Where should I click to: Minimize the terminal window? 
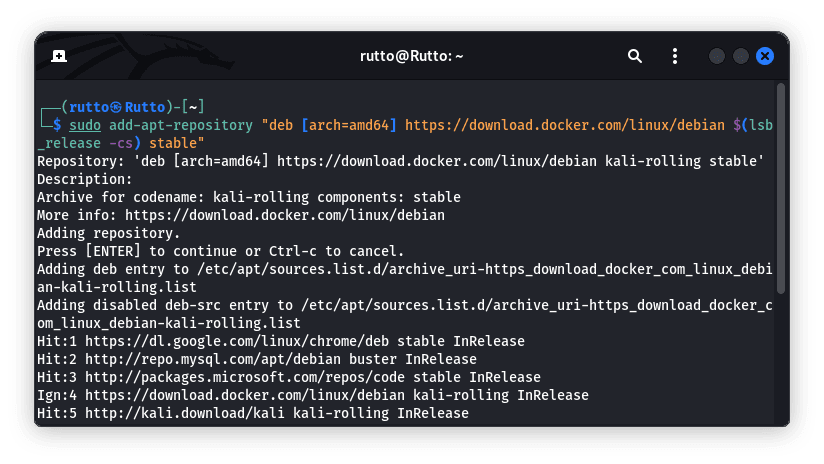[717, 56]
